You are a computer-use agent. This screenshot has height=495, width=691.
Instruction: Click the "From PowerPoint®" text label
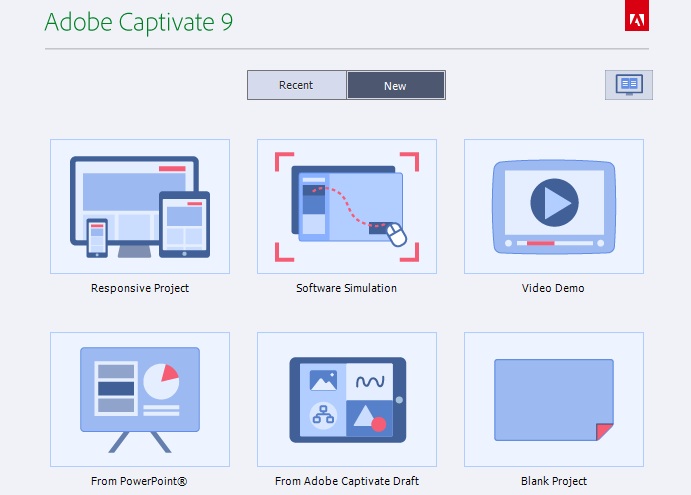tap(140, 481)
